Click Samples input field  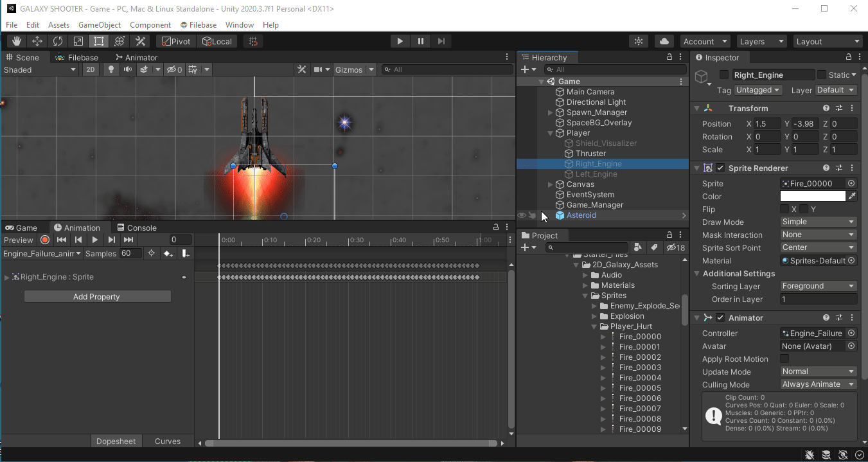pyautogui.click(x=130, y=254)
